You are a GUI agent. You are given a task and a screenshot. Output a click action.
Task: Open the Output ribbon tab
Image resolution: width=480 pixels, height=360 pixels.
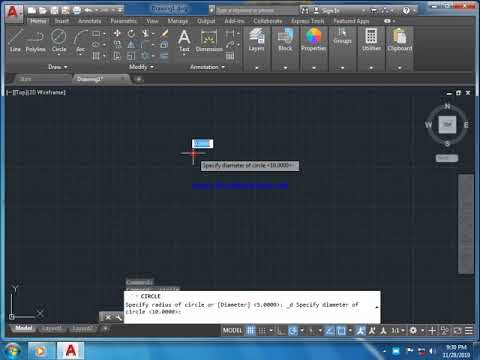pyautogui.click(x=206, y=21)
